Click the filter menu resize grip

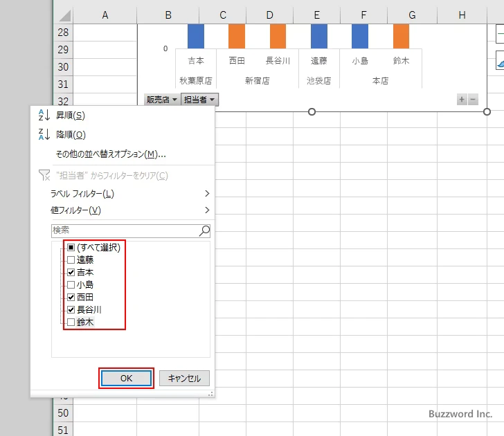point(211,394)
